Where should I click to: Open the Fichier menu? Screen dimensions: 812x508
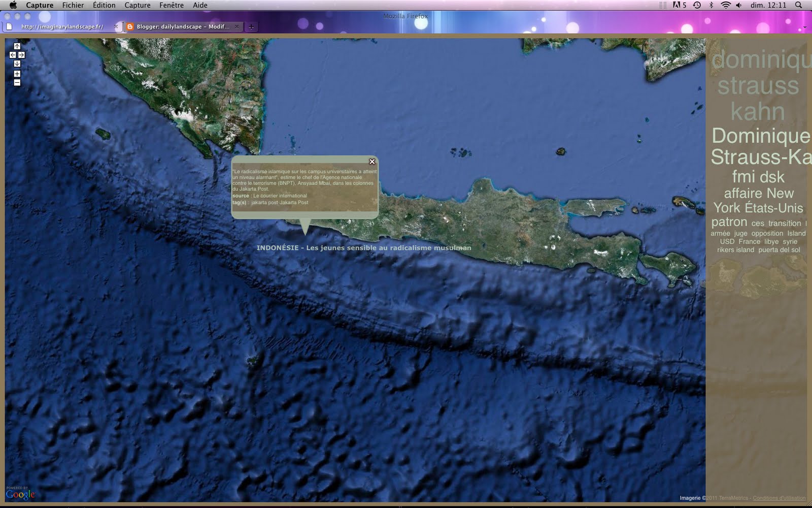[x=73, y=5]
